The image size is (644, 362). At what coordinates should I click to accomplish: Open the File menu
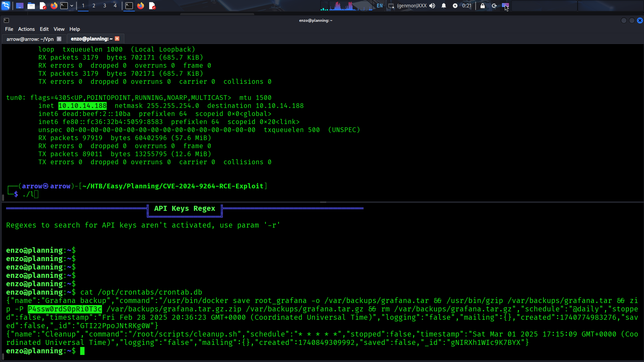pyautogui.click(x=9, y=29)
